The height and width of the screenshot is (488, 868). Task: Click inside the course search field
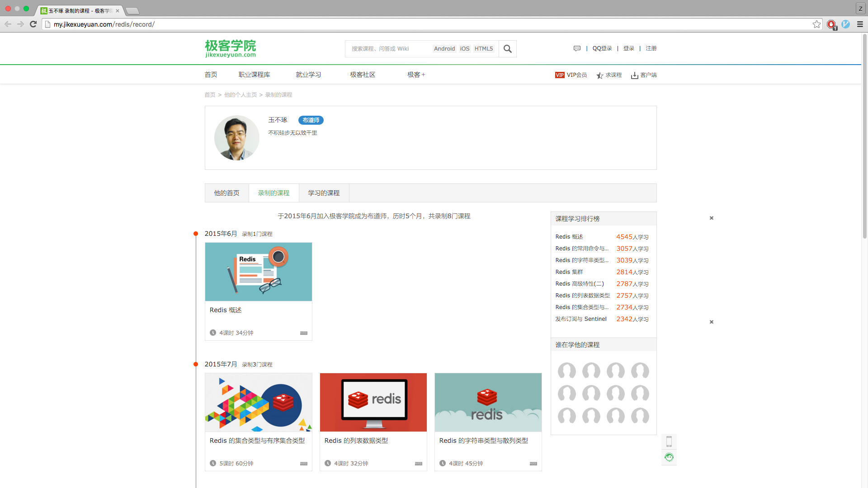389,48
